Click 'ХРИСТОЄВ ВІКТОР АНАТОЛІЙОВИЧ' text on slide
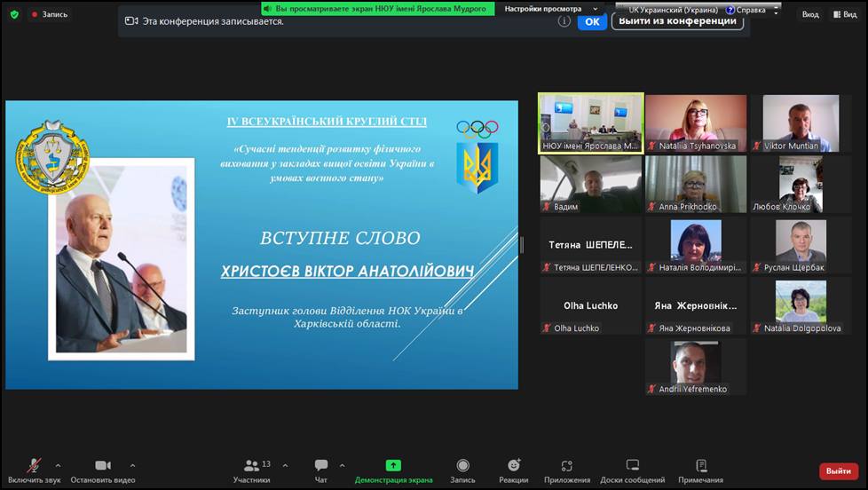 coord(347,272)
